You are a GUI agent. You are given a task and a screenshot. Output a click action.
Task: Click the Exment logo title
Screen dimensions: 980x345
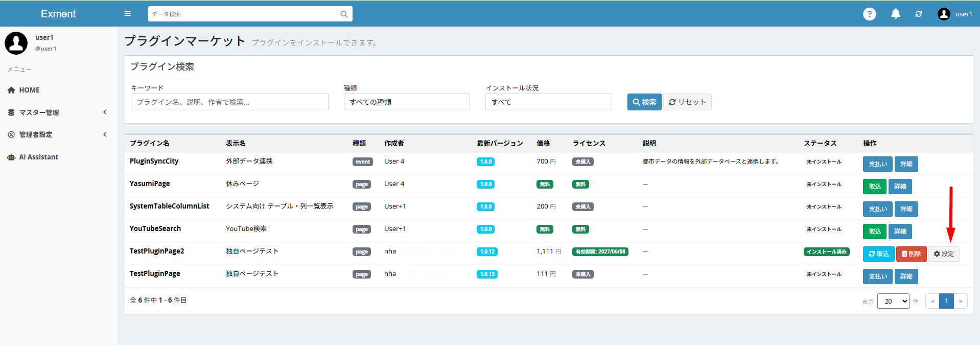58,14
